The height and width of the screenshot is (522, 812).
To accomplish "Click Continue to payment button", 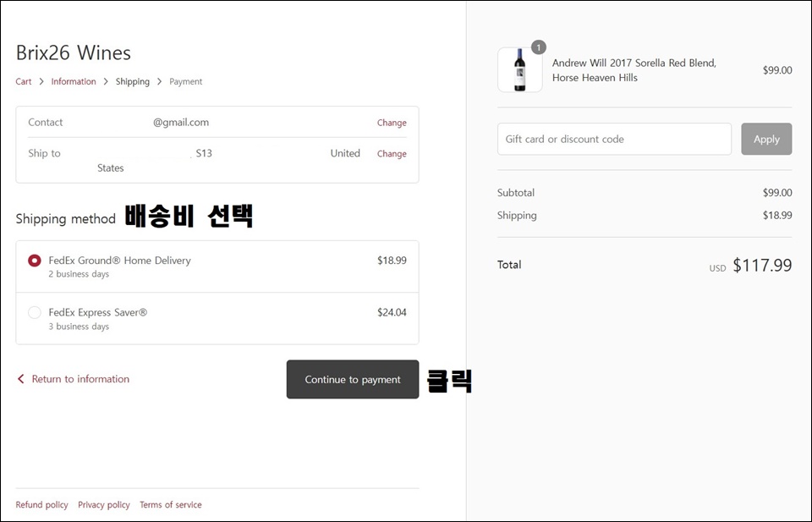I will [x=353, y=380].
